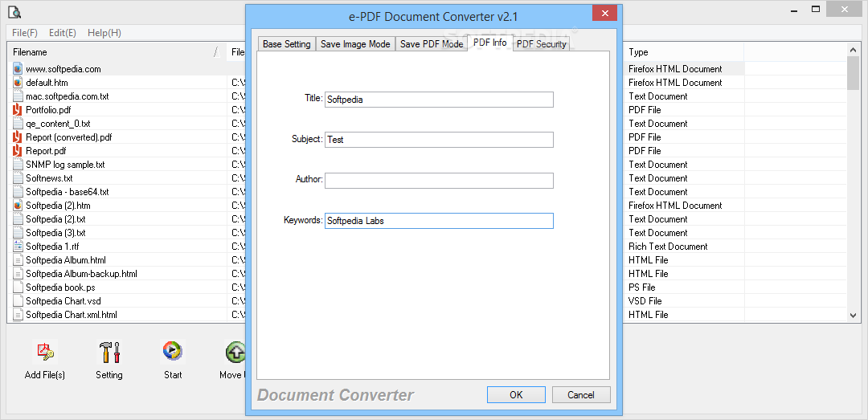Click the file icon beside Softpedia book.ps
Viewport: 868px width, 420px height.
(18, 287)
